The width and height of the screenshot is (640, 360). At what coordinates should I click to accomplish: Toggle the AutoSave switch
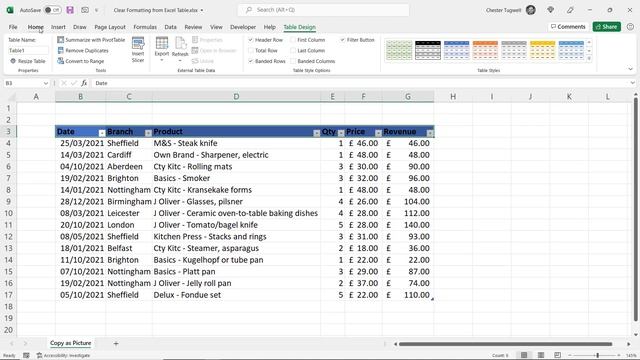pyautogui.click(x=53, y=10)
